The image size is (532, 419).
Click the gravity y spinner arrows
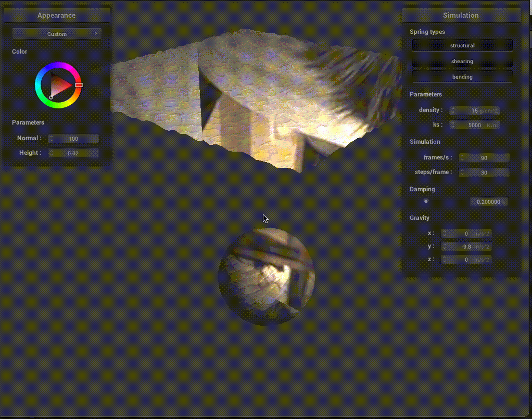445,247
